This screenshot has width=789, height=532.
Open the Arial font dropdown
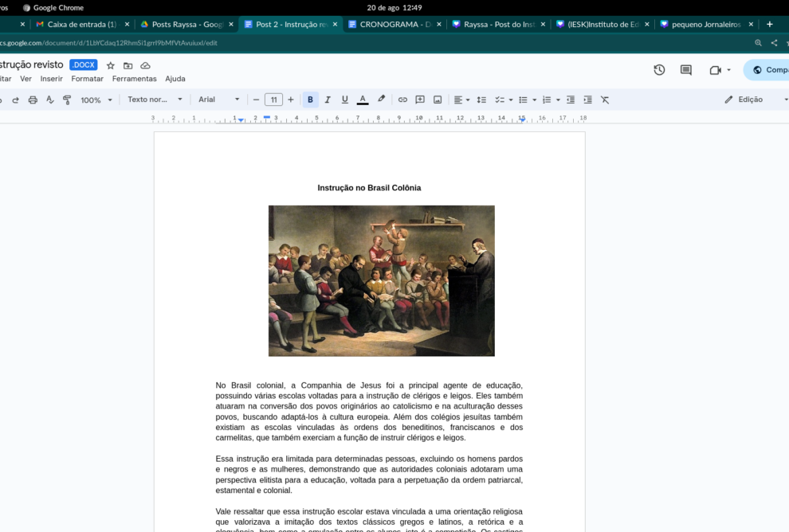tap(218, 100)
